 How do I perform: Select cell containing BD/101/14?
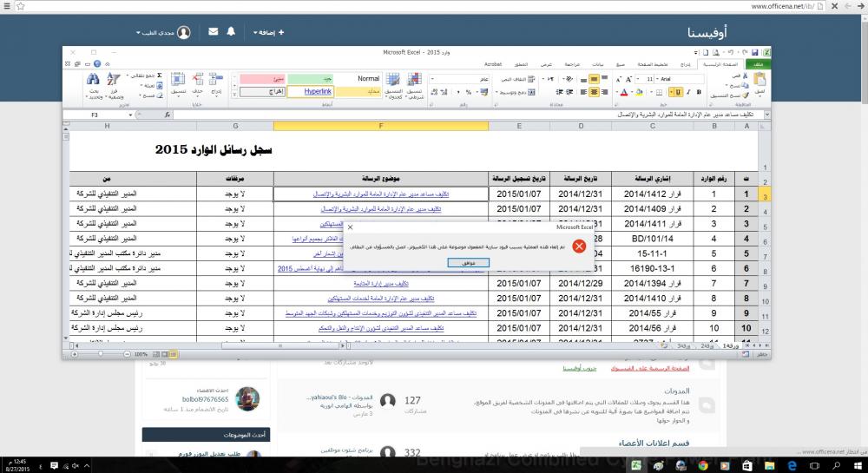click(652, 239)
